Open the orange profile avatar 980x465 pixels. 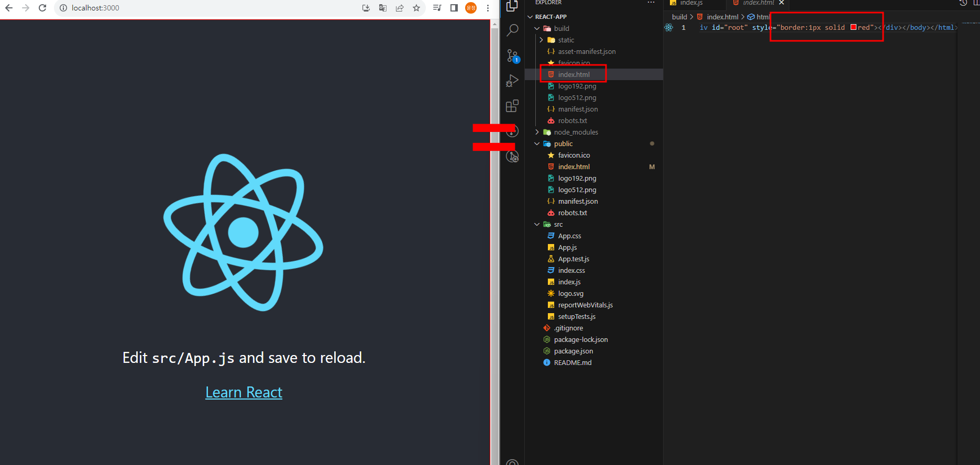(x=471, y=8)
